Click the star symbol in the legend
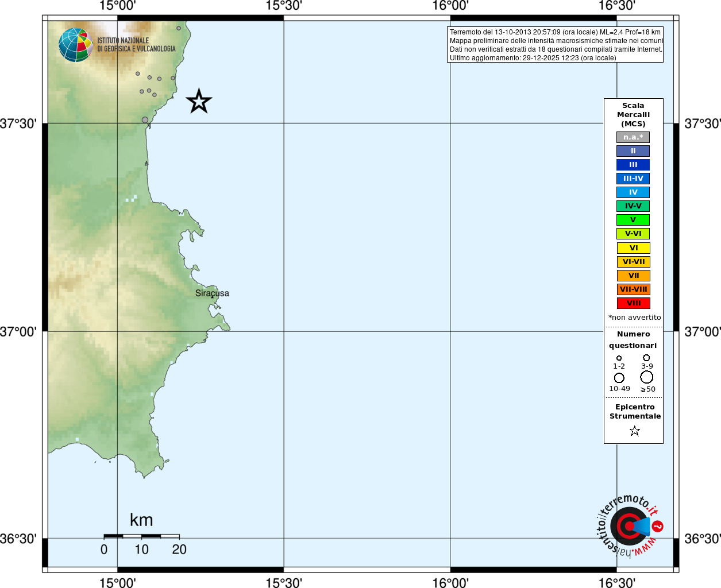The width and height of the screenshot is (721, 588). tap(634, 431)
